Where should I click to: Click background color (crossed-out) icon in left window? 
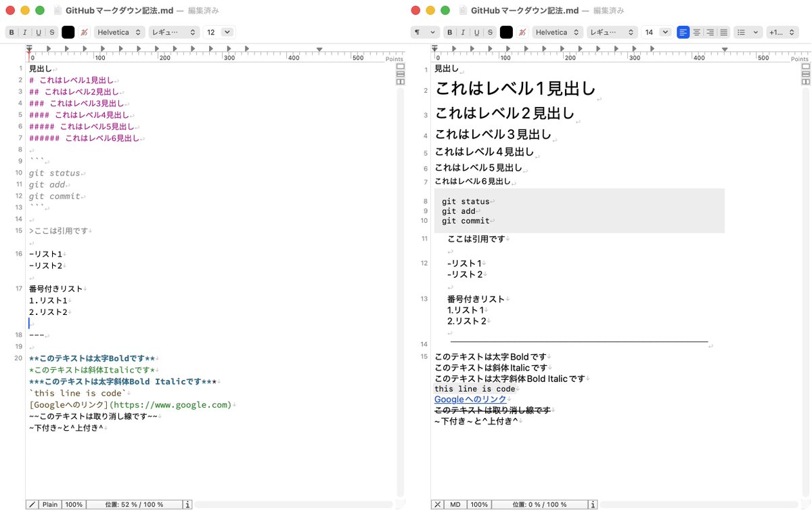tap(85, 32)
